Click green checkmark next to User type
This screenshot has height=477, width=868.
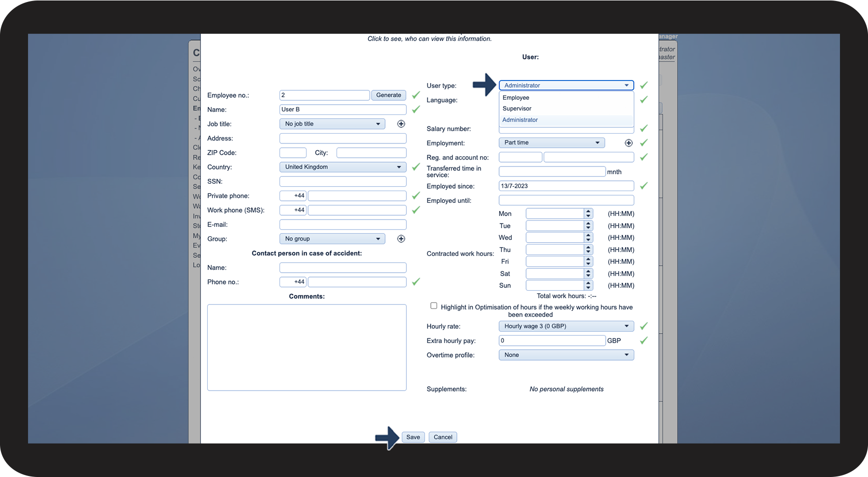click(644, 85)
